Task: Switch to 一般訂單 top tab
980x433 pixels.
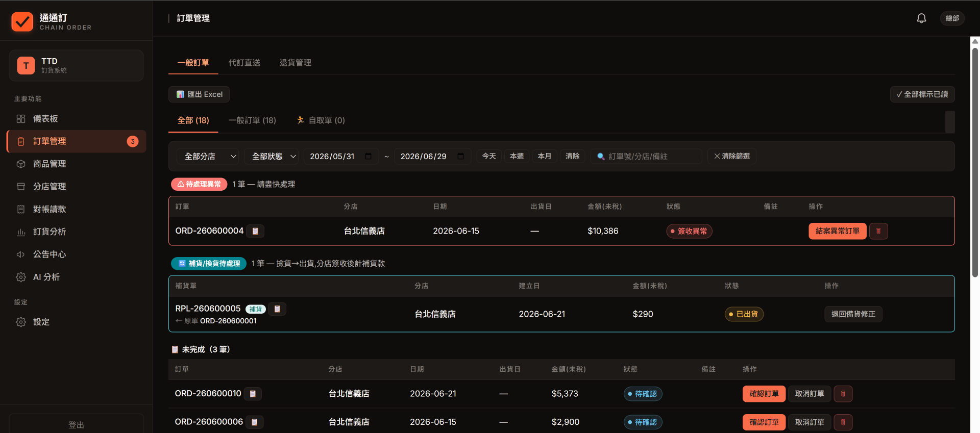Action: click(x=193, y=63)
